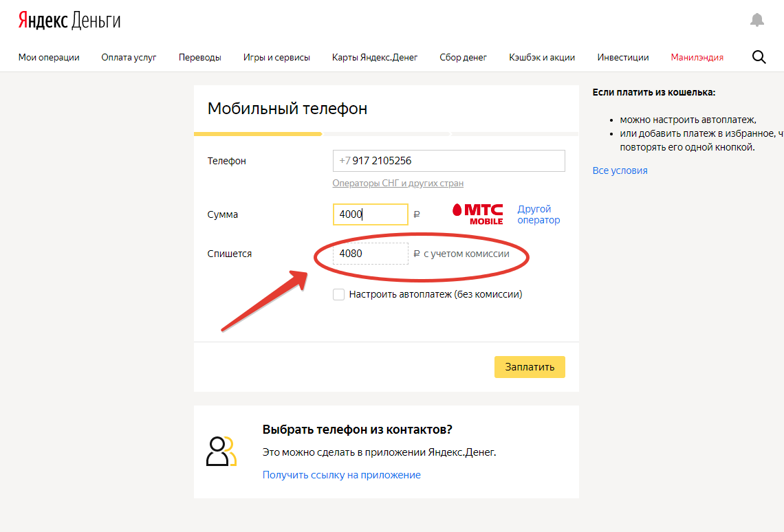Open Операторы СНГ и других стран link
Screen dimensions: 784x532
tap(398, 184)
